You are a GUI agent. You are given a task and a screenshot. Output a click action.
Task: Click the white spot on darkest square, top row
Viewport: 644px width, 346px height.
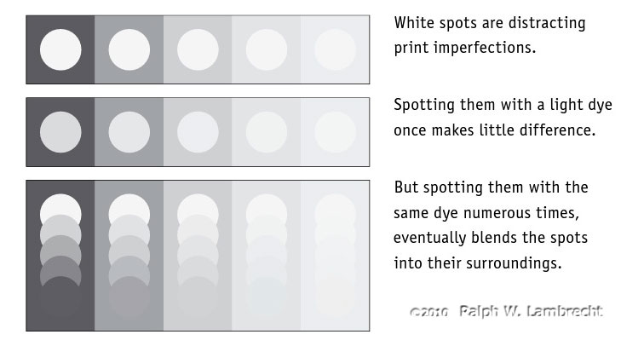pyautogui.click(x=60, y=49)
